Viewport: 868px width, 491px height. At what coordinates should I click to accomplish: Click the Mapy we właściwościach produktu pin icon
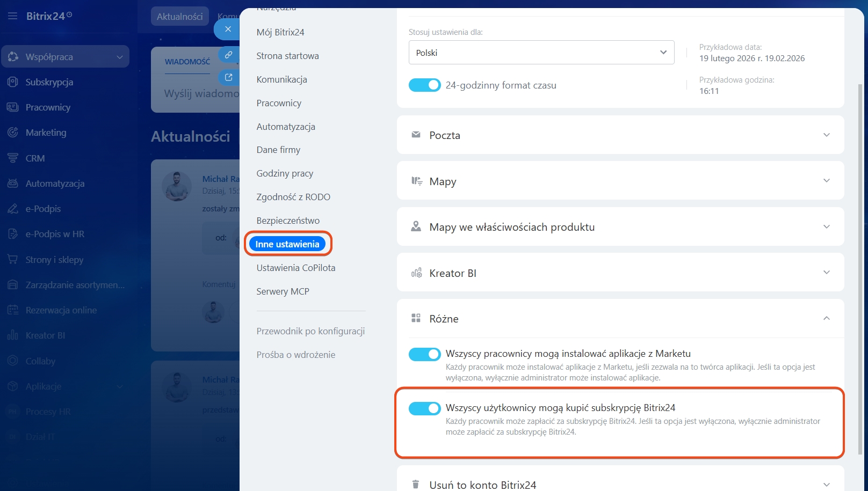tap(416, 226)
